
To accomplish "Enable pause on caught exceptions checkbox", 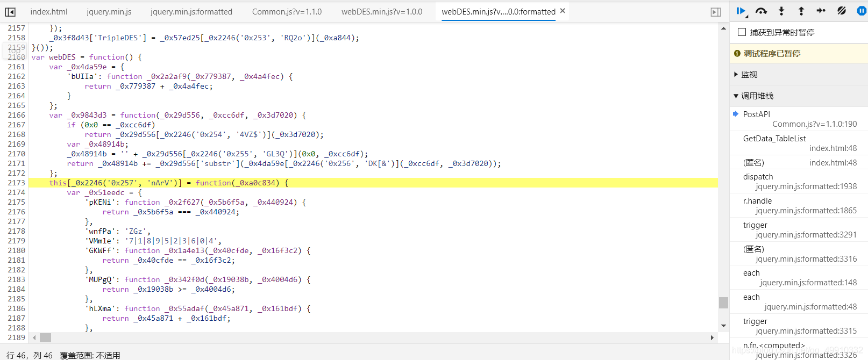I will coord(742,32).
